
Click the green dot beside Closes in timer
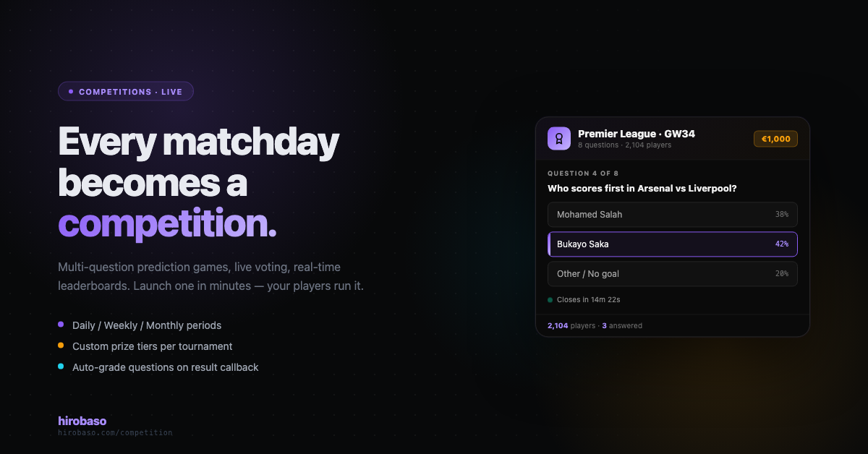tap(550, 299)
